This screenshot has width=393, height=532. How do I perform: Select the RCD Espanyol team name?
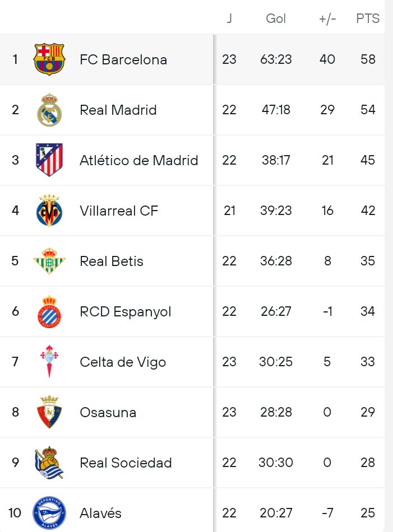pos(126,311)
